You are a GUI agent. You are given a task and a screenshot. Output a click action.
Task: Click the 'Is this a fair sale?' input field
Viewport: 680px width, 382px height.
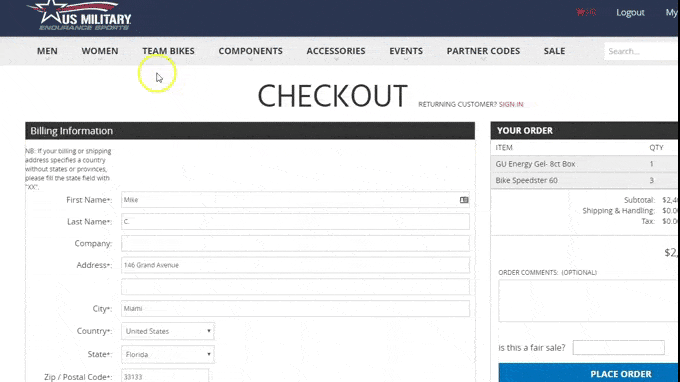coord(618,347)
